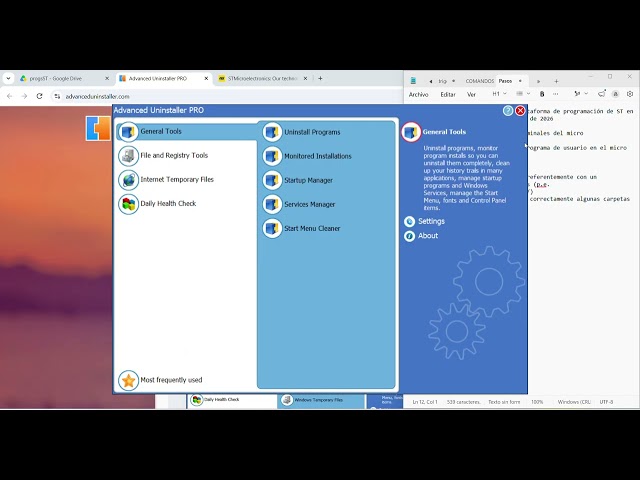The image size is (640, 480).
Task: Click Notepad zoom 100% status entry
Action: pyautogui.click(x=537, y=402)
